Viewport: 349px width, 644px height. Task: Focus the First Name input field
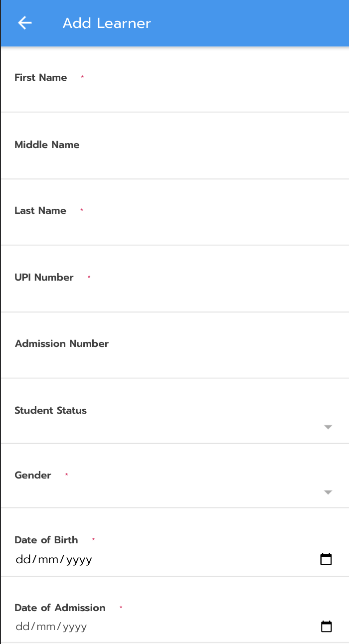tap(174, 95)
